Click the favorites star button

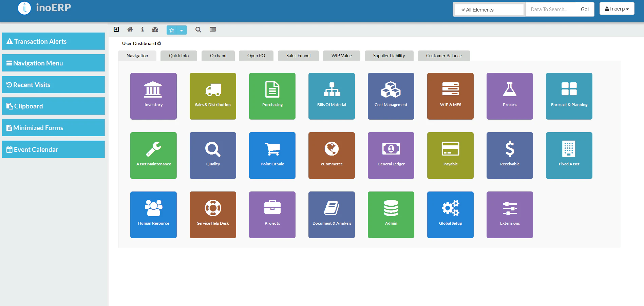coord(172,30)
